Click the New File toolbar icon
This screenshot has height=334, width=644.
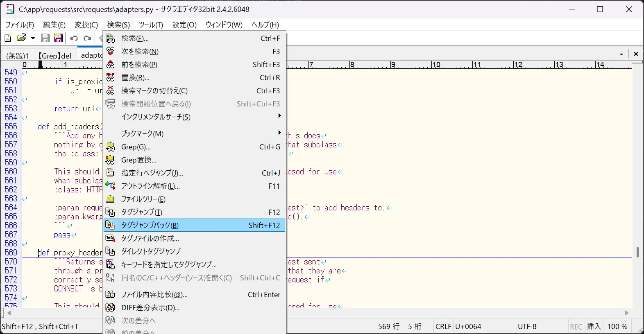pyautogui.click(x=8, y=38)
